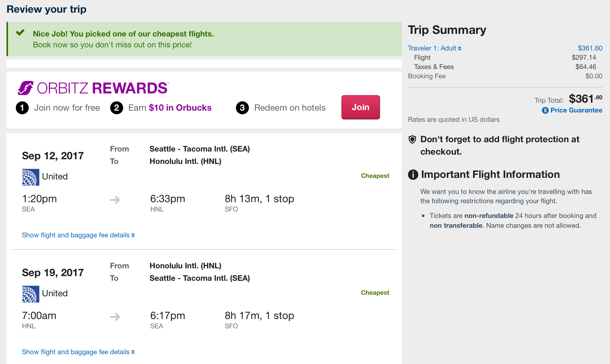This screenshot has width=610, height=364.
Task: Click the flight protection shield icon
Action: coord(412,140)
